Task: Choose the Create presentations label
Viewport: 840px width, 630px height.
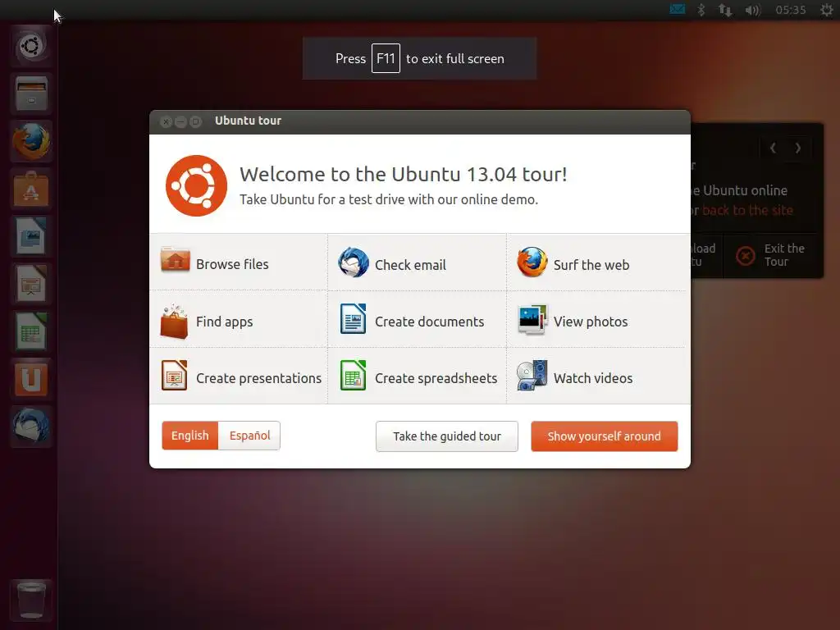Action: tap(258, 379)
